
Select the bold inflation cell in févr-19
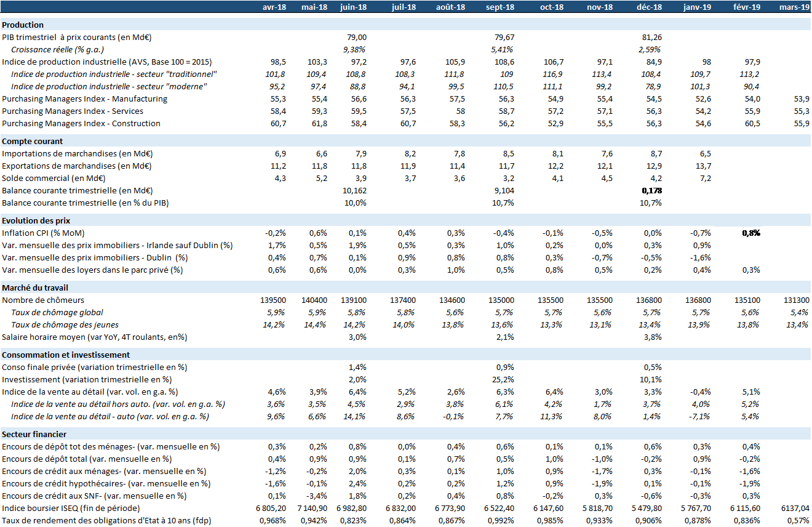coord(750,233)
